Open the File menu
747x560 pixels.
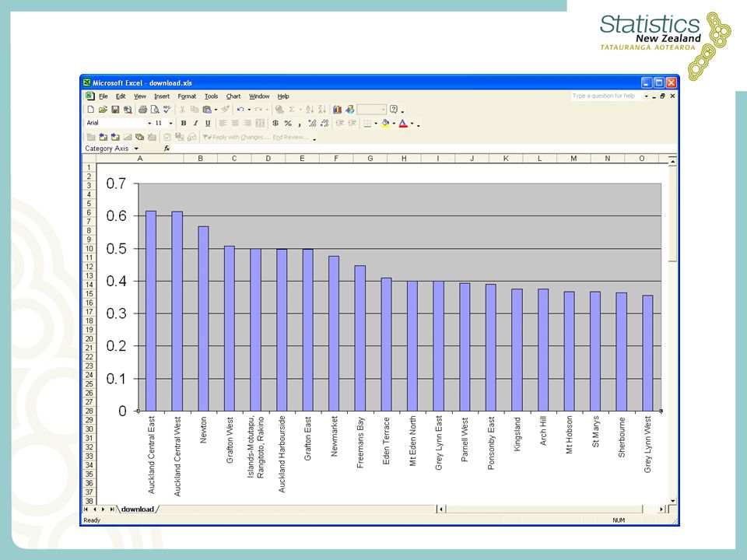pos(103,96)
